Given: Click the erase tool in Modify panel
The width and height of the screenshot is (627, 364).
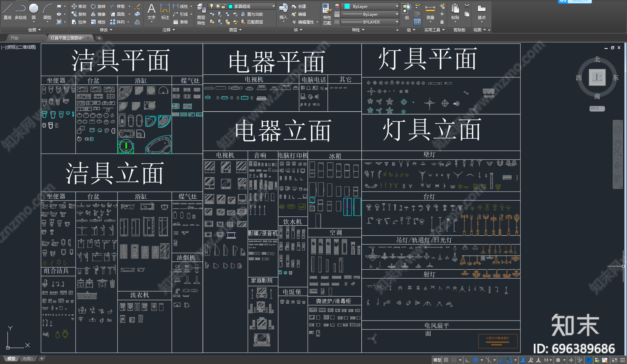Looking at the screenshot, I should click(137, 6).
